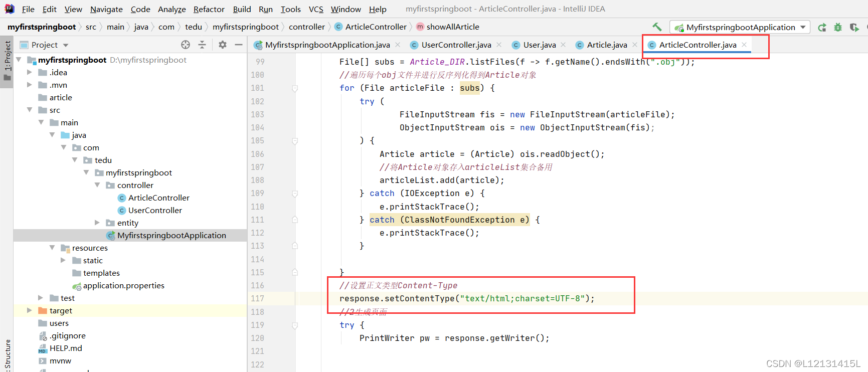Click the src breadcrumb in the navigation bar
868x372 pixels.
(91, 27)
